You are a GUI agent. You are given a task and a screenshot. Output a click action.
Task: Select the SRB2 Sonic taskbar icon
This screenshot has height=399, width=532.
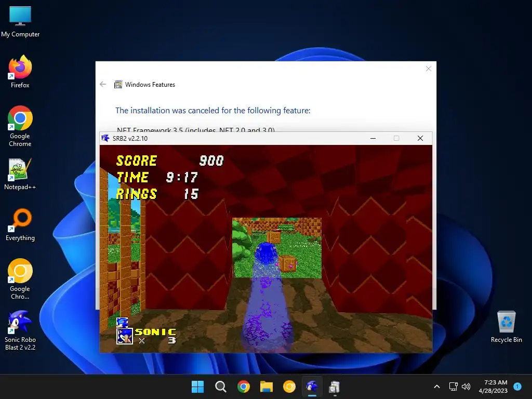312,387
